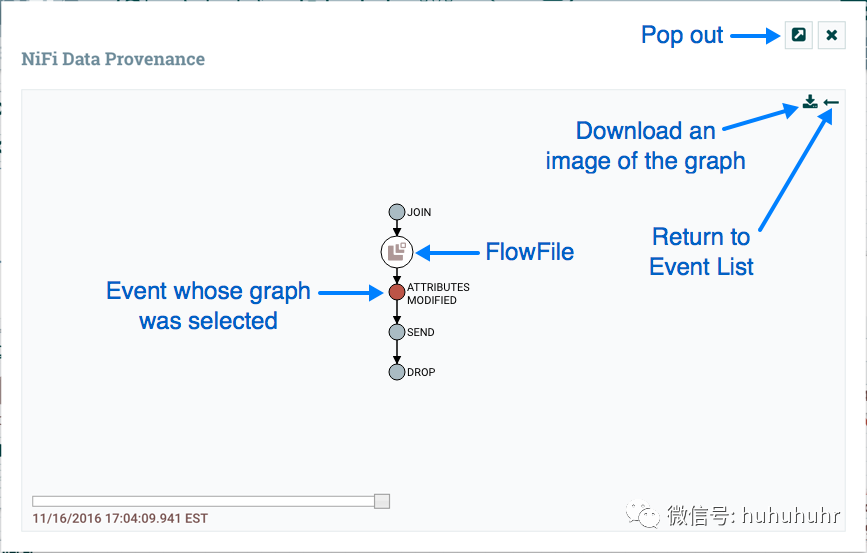Click the SEND text label
This screenshot has width=867, height=553.
click(421, 332)
